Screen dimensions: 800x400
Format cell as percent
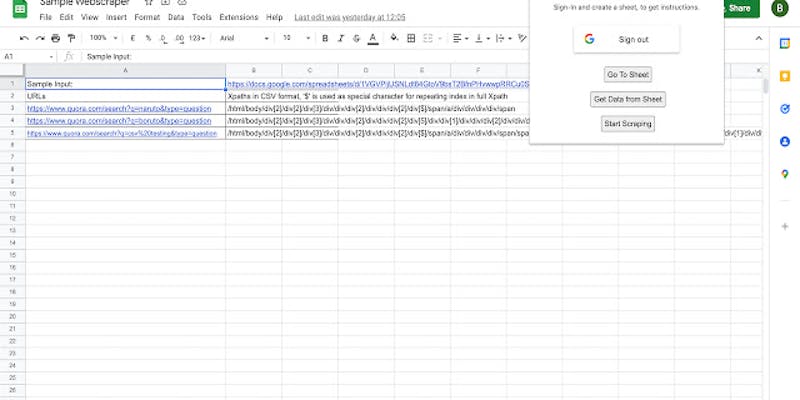[x=148, y=38]
